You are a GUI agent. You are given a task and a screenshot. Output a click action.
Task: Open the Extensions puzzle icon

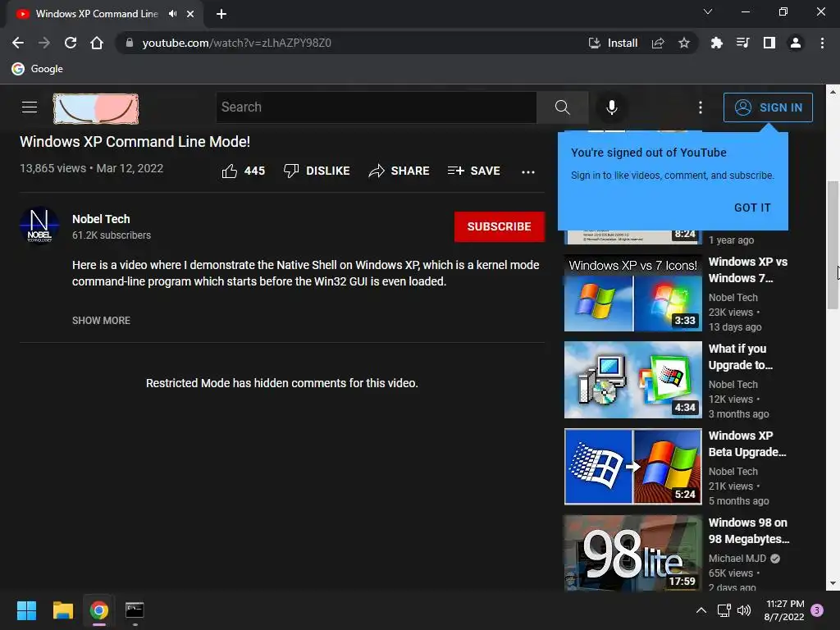716,43
